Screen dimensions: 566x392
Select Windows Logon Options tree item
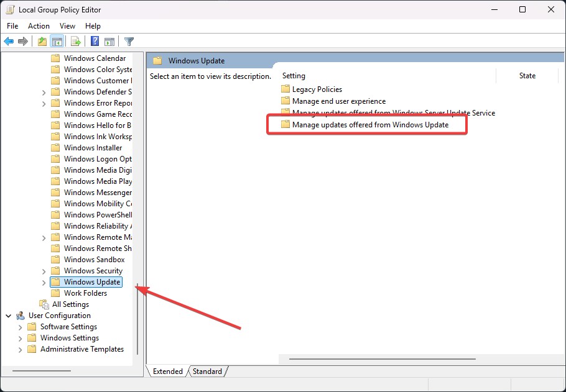click(x=98, y=159)
